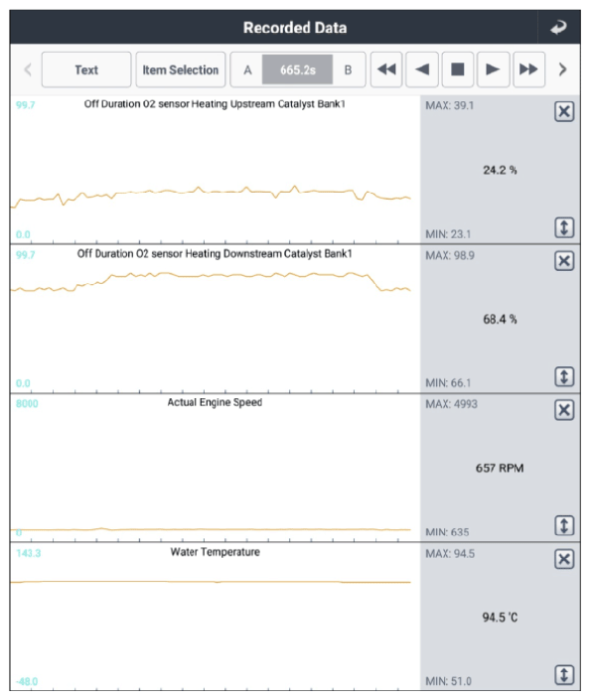Click the back arrow in the title bar
590x700 pixels.
coord(559,27)
